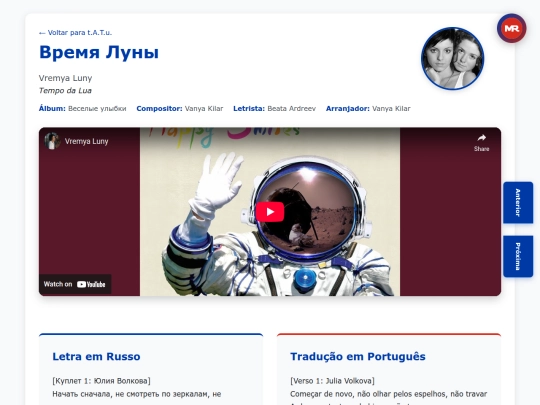The height and width of the screenshot is (405, 540).
Task: Click lyricist name Beata Ardreev
Action: (291, 108)
